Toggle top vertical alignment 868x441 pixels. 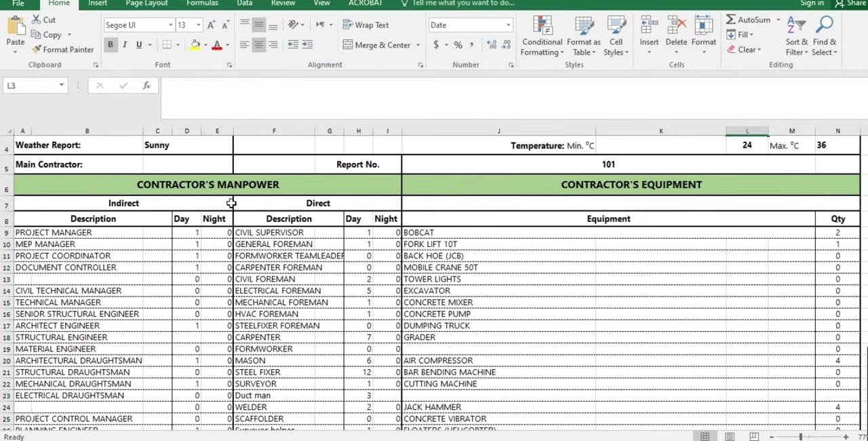(x=244, y=25)
